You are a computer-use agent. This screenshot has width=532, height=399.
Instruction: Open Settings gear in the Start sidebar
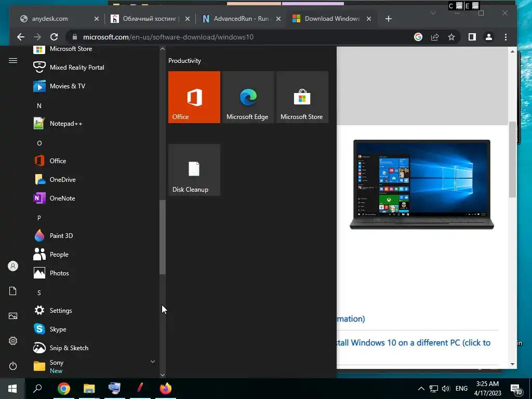[x=13, y=341]
